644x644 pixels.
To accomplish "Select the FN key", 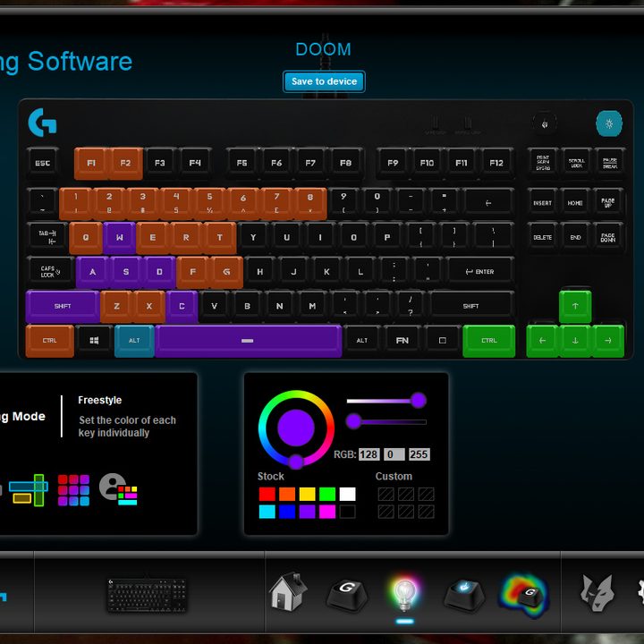I will 402,341.
